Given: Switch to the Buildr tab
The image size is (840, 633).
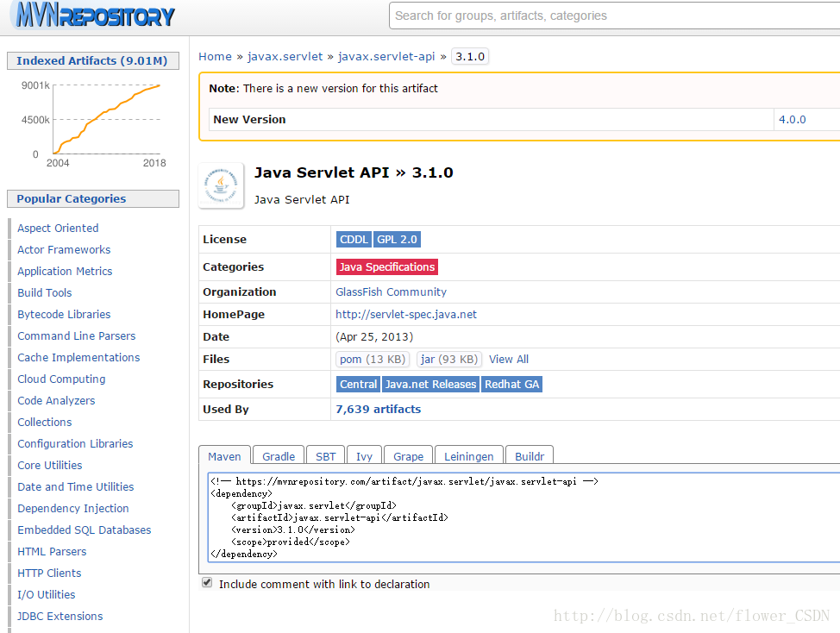Looking at the screenshot, I should click(530, 455).
